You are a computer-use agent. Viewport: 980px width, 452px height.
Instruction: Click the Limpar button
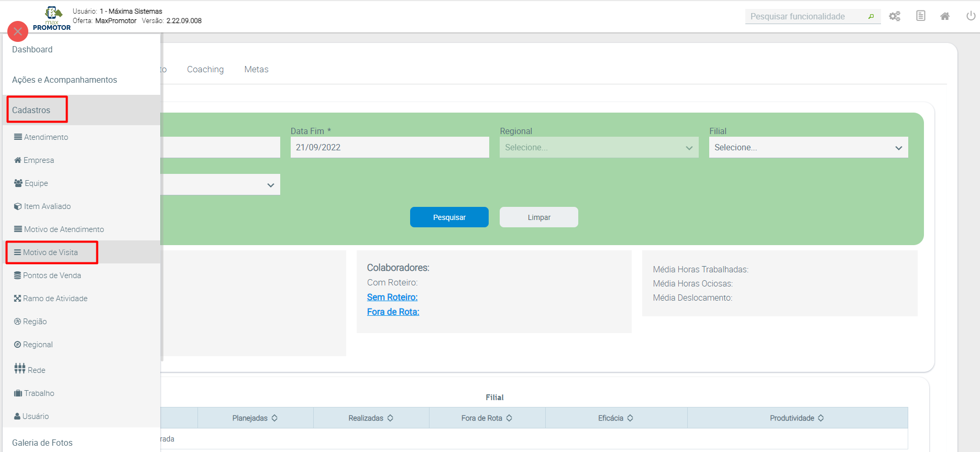point(538,217)
